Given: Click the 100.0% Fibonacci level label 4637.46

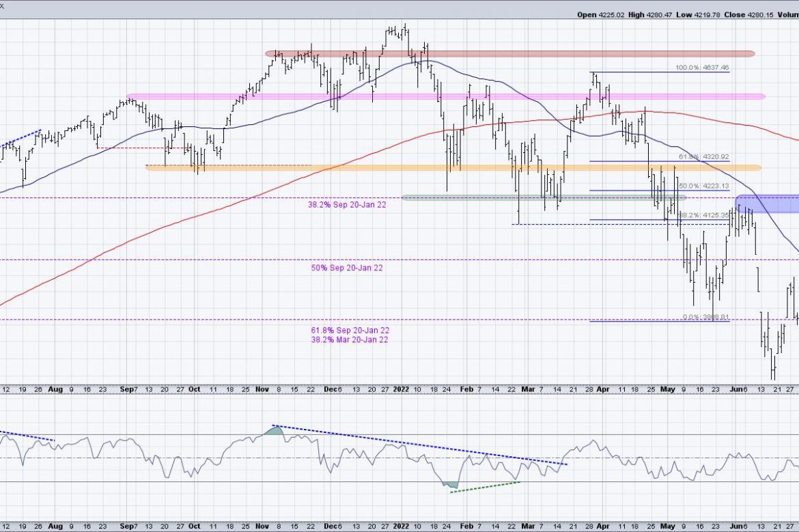Looking at the screenshot, I should click(x=701, y=68).
